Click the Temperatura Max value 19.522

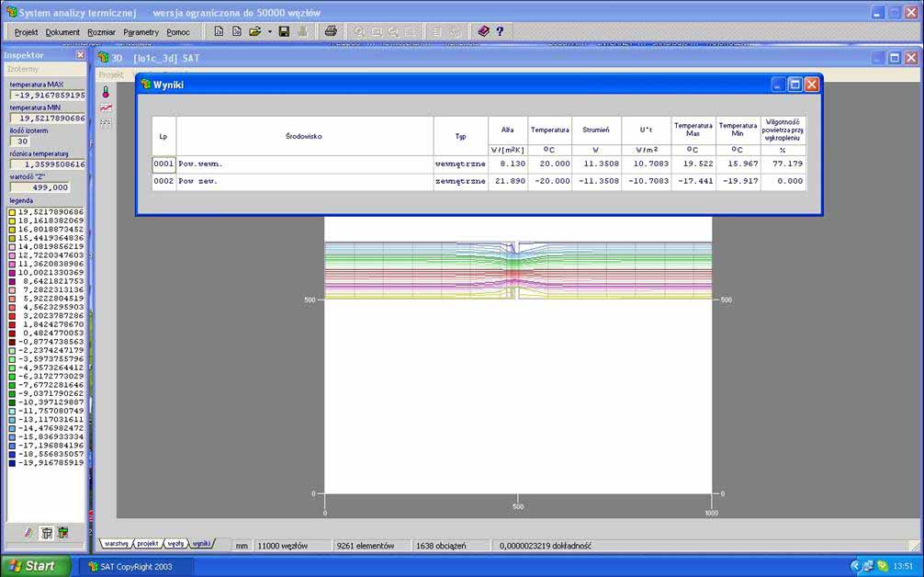click(693, 164)
